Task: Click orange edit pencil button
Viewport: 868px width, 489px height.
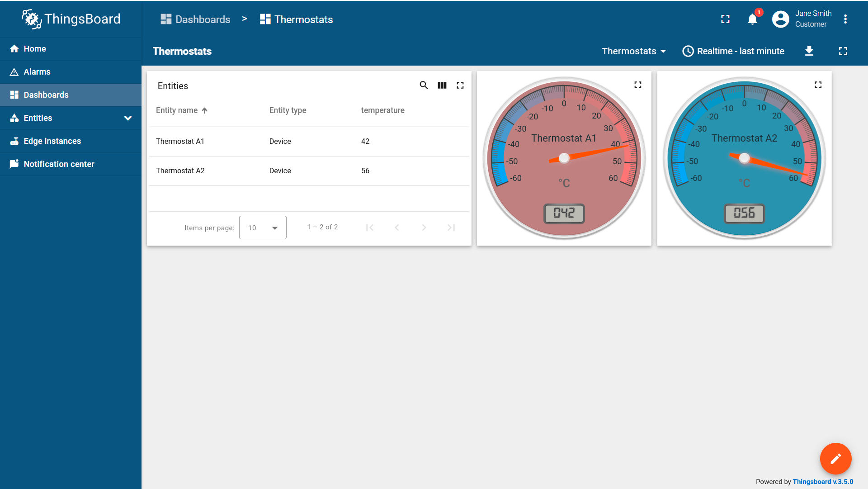Action: 835,458
